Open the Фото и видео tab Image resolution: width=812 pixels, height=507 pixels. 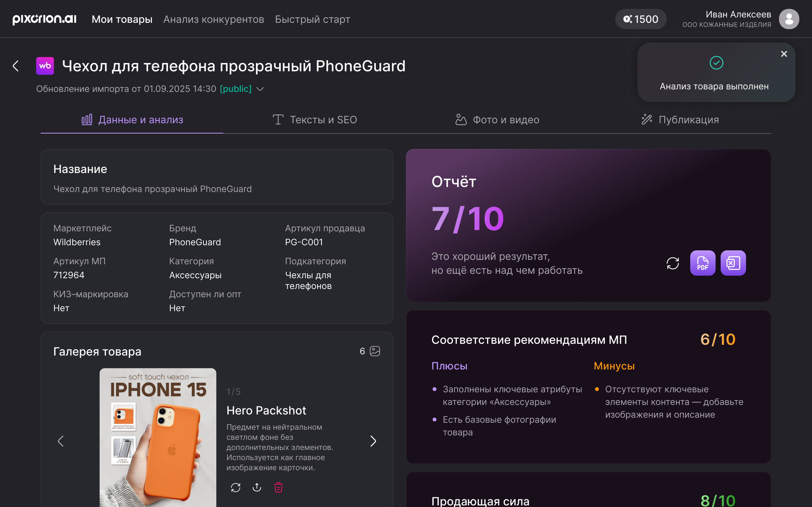496,120
